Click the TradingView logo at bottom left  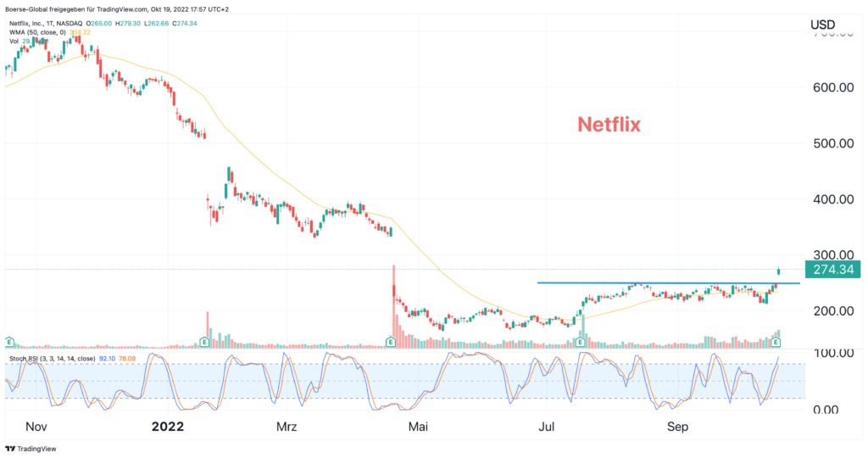(31, 449)
